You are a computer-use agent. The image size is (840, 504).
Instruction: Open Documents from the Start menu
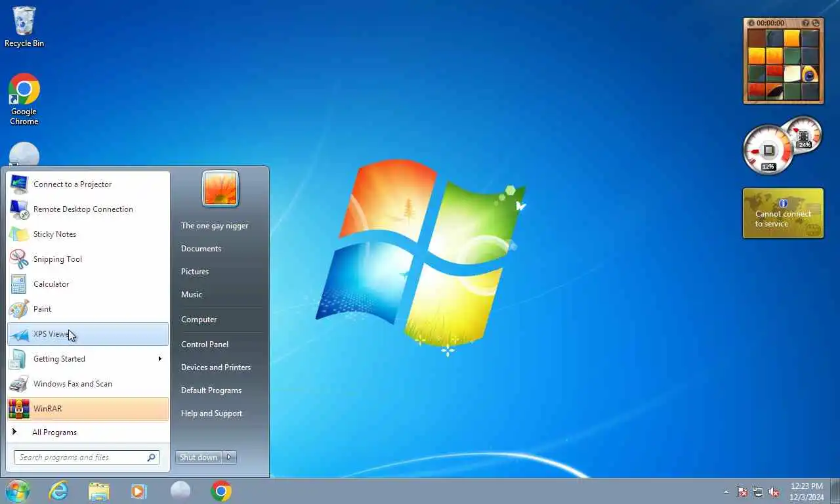pyautogui.click(x=201, y=249)
